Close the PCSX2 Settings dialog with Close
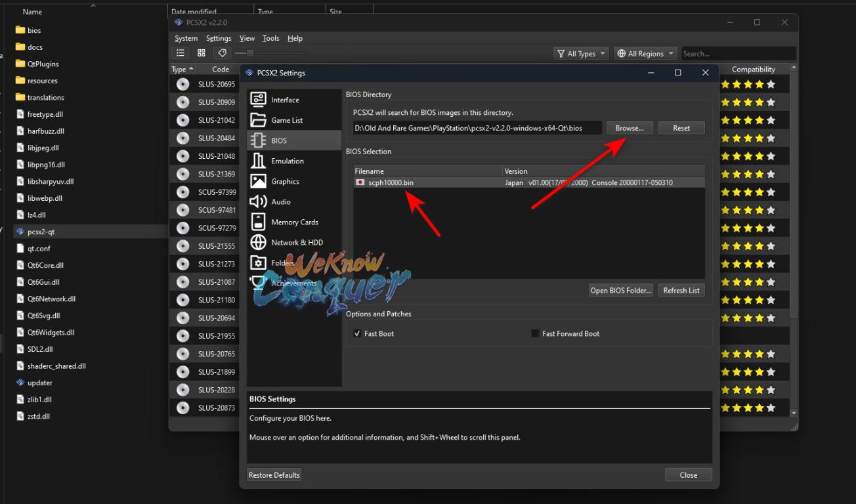Viewport: 856px width, 504px height. coord(688,474)
